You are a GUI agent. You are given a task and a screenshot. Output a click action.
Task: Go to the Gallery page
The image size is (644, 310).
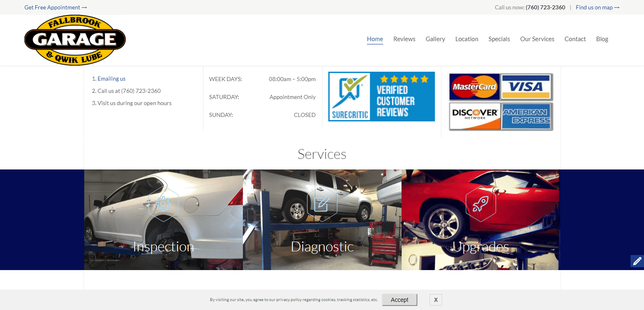435,39
